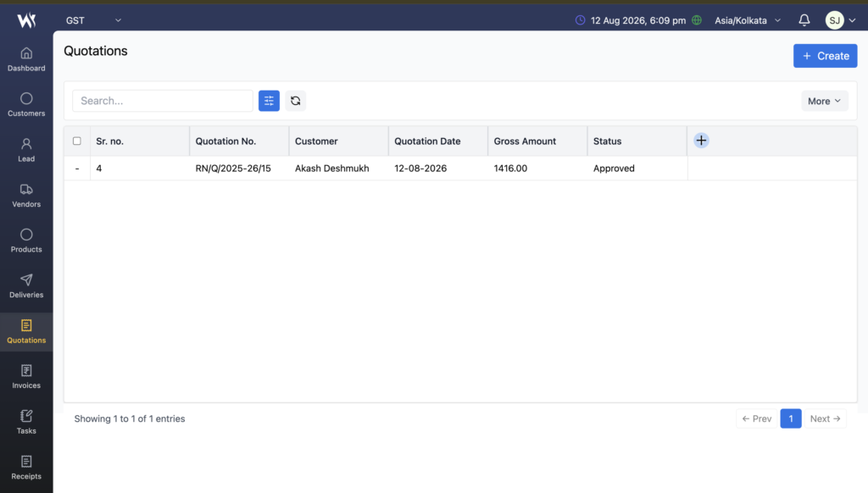The height and width of the screenshot is (493, 868).
Task: Go to Products section
Action: [x=26, y=241]
